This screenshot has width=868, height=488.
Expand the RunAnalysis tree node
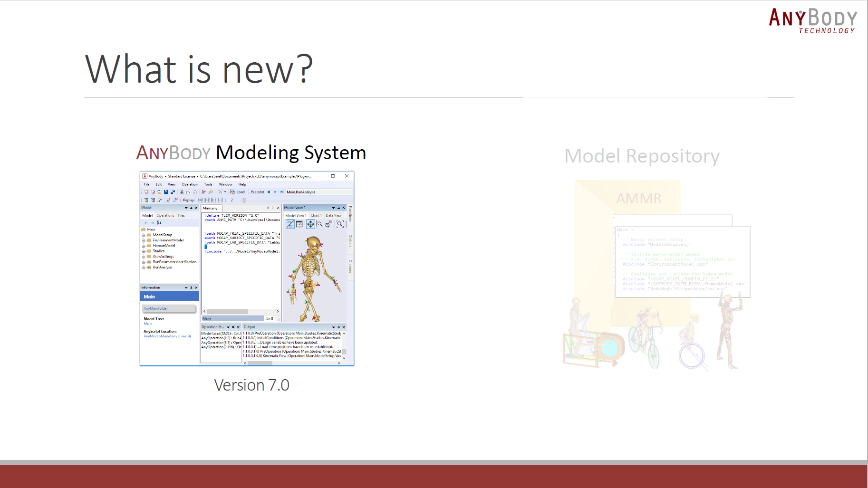click(x=144, y=268)
